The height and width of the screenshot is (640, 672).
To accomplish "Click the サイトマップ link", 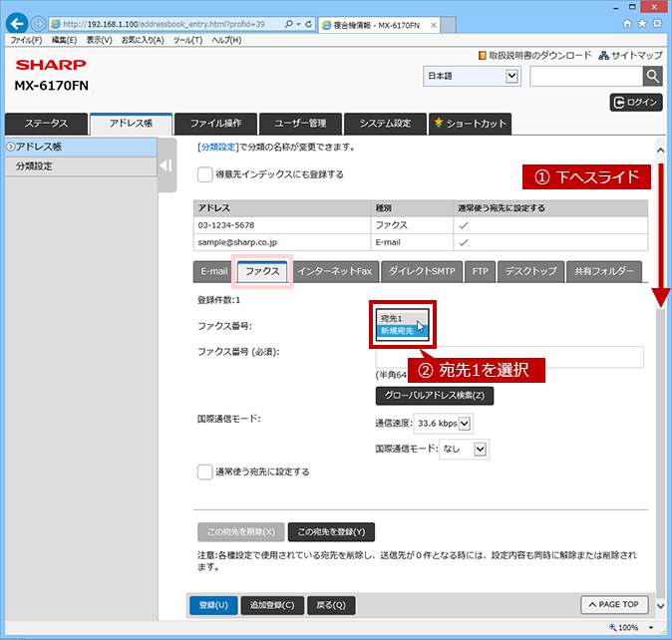I will 631,55.
